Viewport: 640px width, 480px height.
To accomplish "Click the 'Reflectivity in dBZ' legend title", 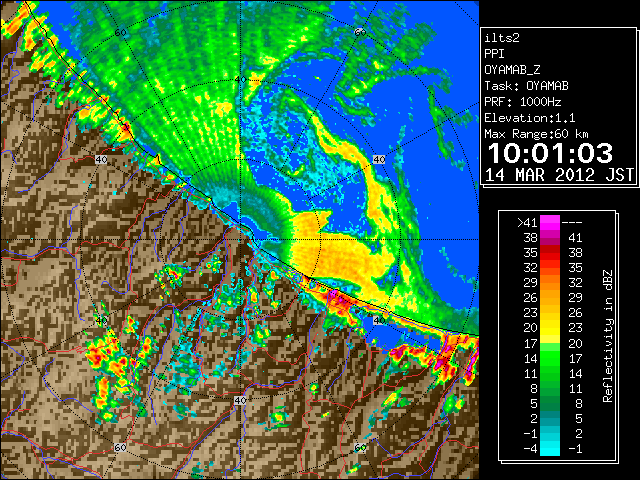I will point(607,336).
